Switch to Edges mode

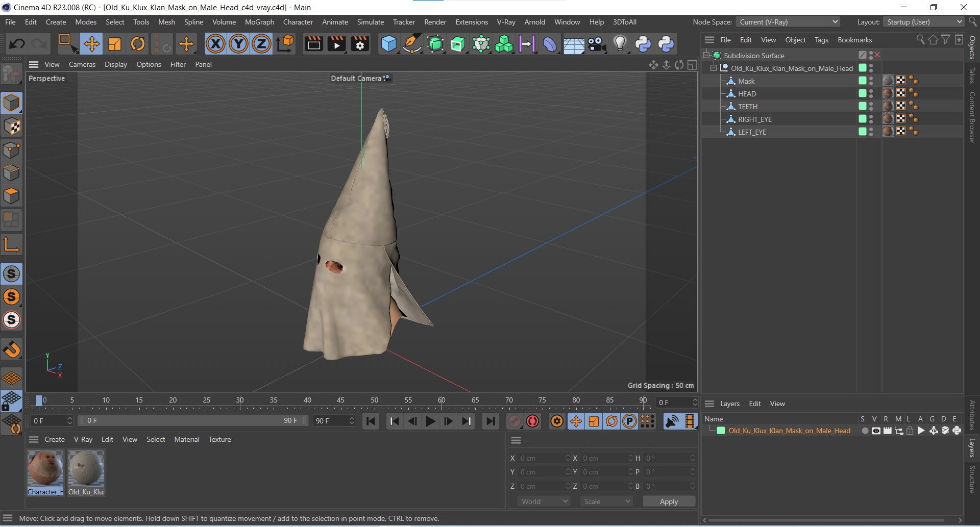[11, 173]
